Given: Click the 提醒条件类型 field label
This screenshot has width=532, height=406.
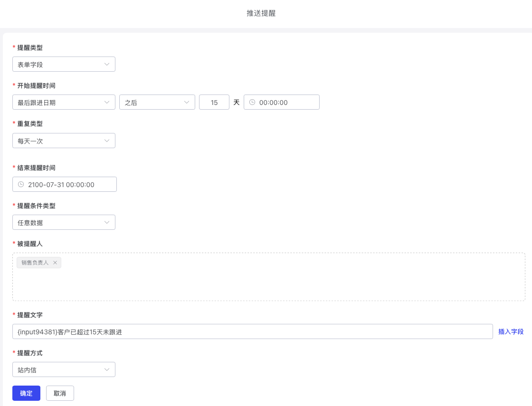Looking at the screenshot, I should point(36,206).
